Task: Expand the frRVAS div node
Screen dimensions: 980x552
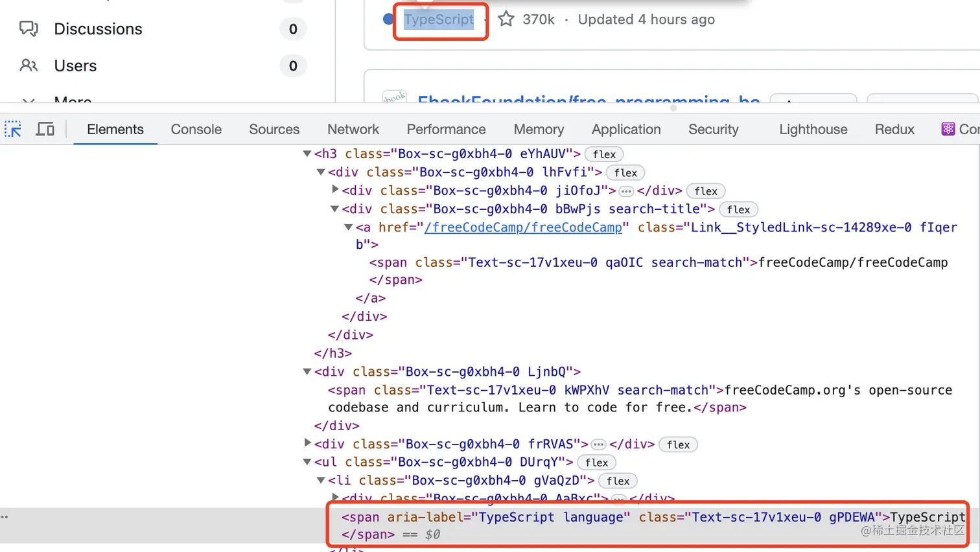Action: (308, 443)
